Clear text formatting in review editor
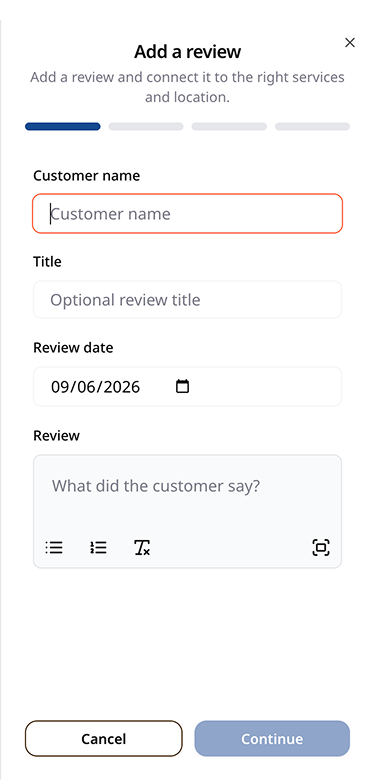The image size is (374, 780). point(142,548)
